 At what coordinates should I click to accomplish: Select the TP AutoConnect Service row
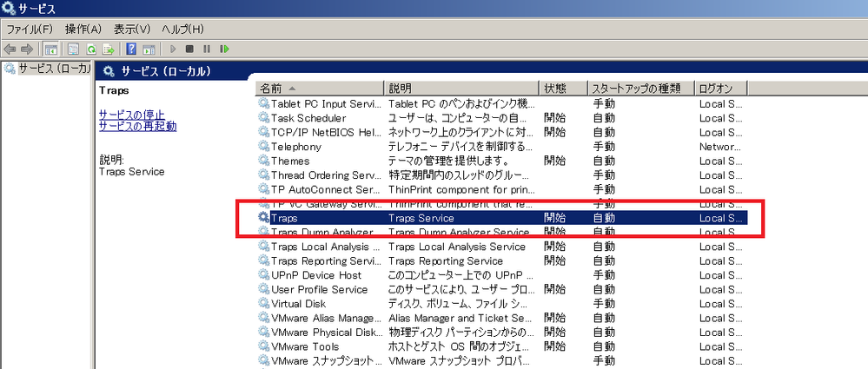(503, 190)
